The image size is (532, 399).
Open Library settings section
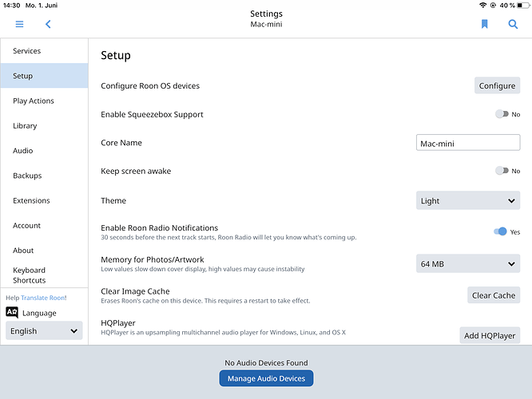coord(45,126)
